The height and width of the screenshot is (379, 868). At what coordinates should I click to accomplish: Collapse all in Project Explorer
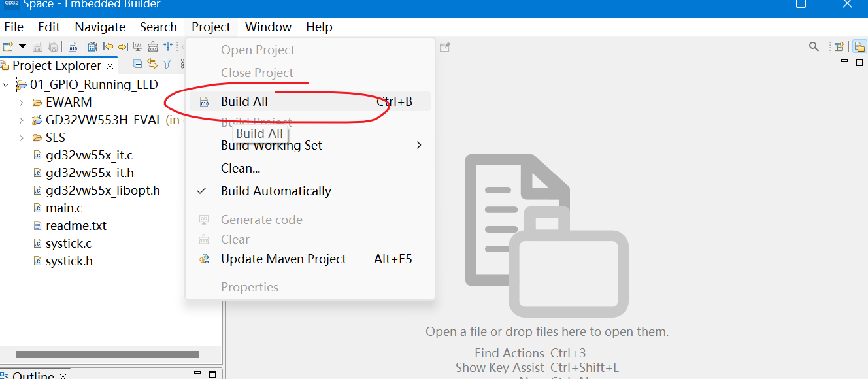(x=138, y=64)
